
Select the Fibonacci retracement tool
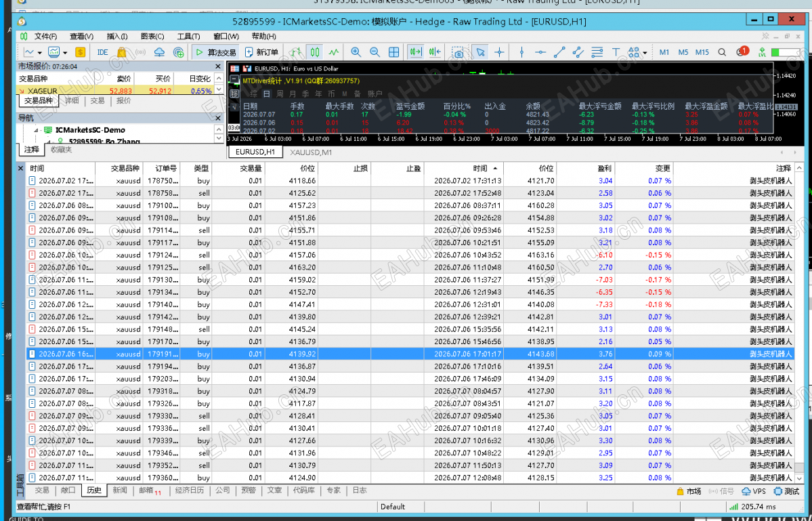[597, 52]
